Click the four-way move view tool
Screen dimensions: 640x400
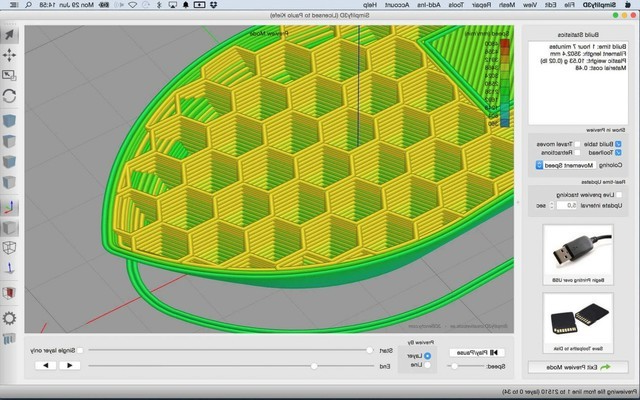pyautogui.click(x=10, y=55)
